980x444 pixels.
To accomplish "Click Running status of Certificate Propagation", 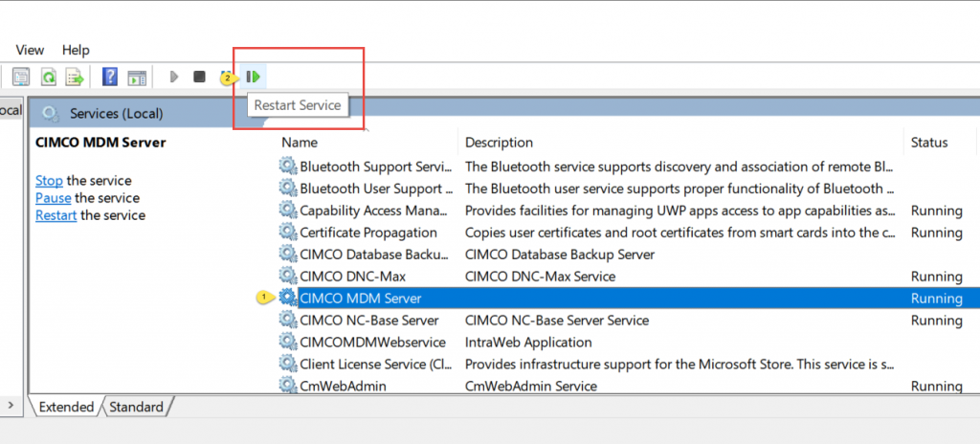I will click(x=936, y=232).
